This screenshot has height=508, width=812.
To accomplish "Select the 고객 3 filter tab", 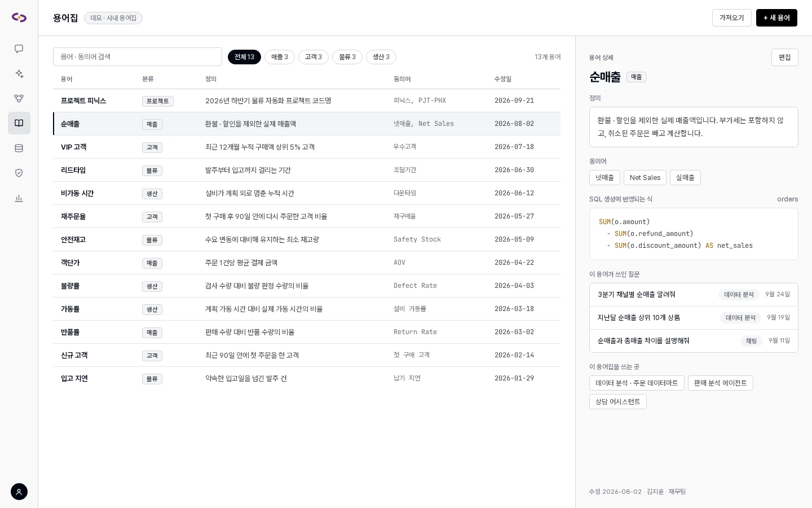I will click(x=314, y=57).
